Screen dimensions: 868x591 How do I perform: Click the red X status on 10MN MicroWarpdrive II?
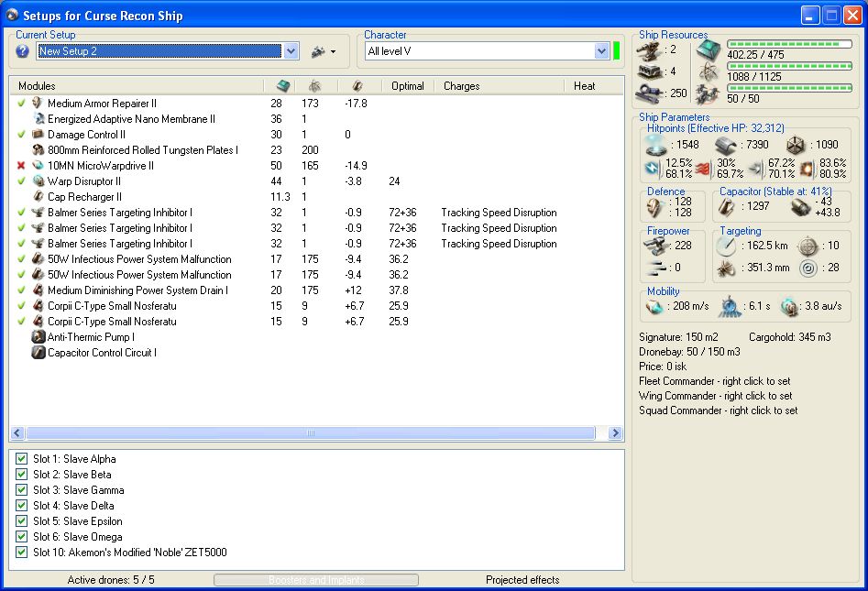click(x=21, y=166)
